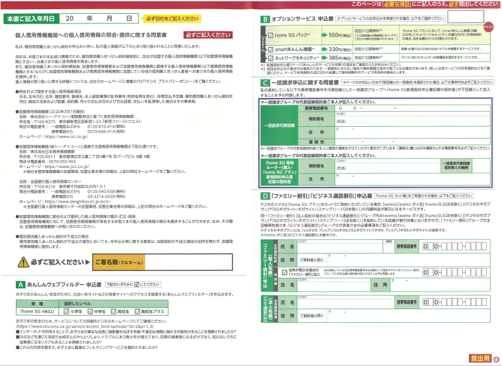Image resolution: width=502 pixels, height=366 pixels.
Task: Click the yellow 必ず日付をご記入ください note
Action: pyautogui.click(x=172, y=19)
